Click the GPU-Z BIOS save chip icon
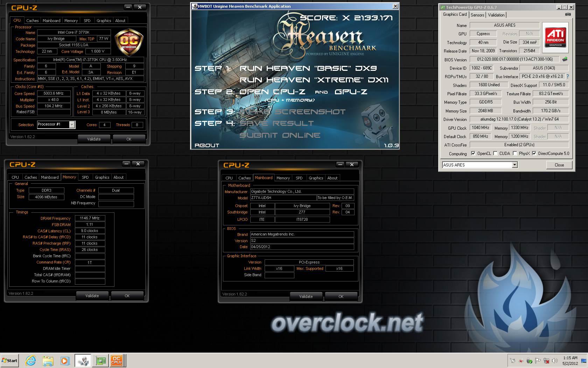The width and height of the screenshot is (588, 368). click(565, 59)
